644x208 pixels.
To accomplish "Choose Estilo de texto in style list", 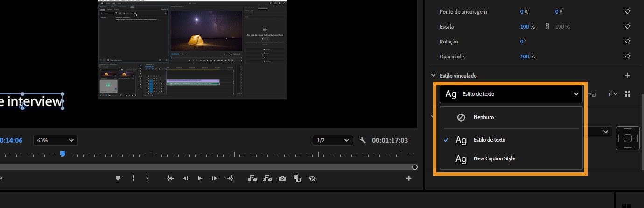I will (x=511, y=140).
